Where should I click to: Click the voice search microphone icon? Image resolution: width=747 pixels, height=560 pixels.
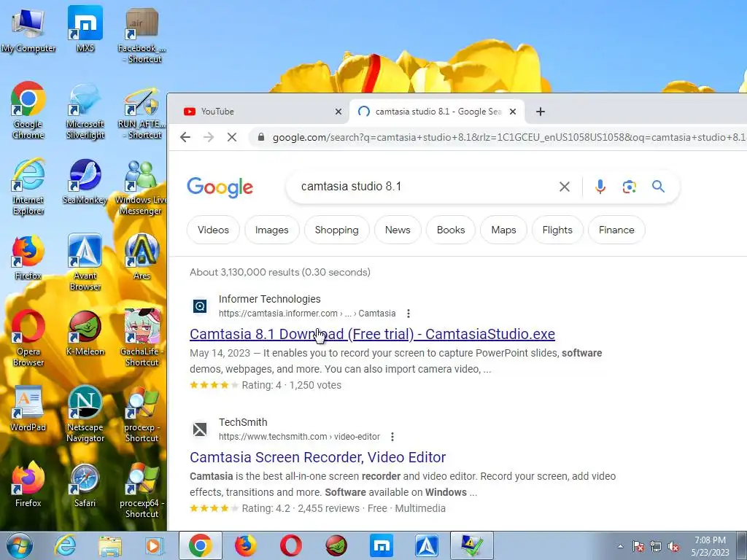coord(600,186)
